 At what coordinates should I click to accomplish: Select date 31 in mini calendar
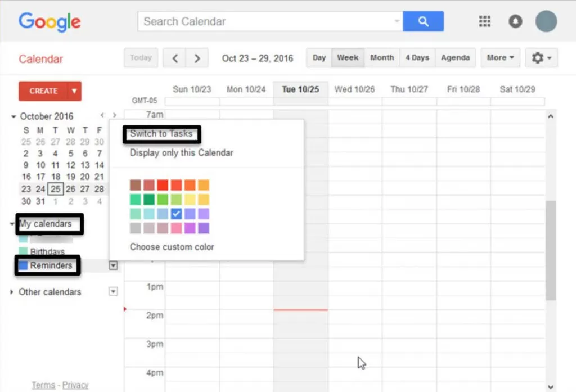click(40, 201)
